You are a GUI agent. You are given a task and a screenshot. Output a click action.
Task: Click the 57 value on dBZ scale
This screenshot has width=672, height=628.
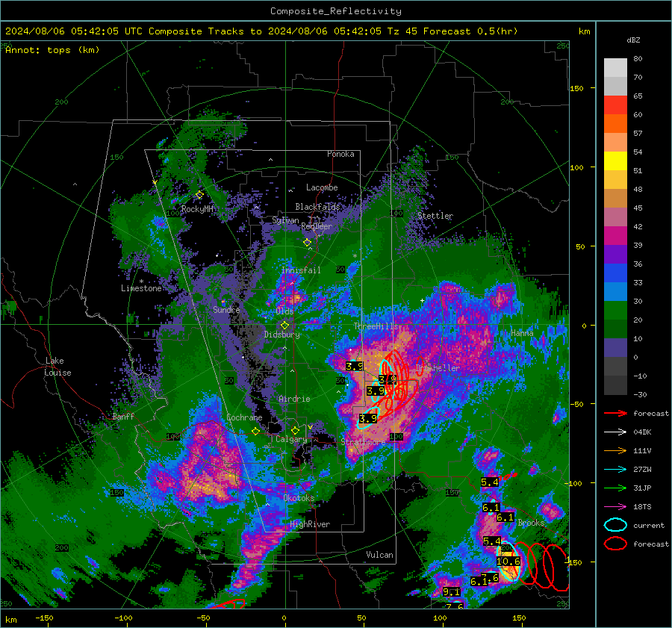click(x=638, y=134)
